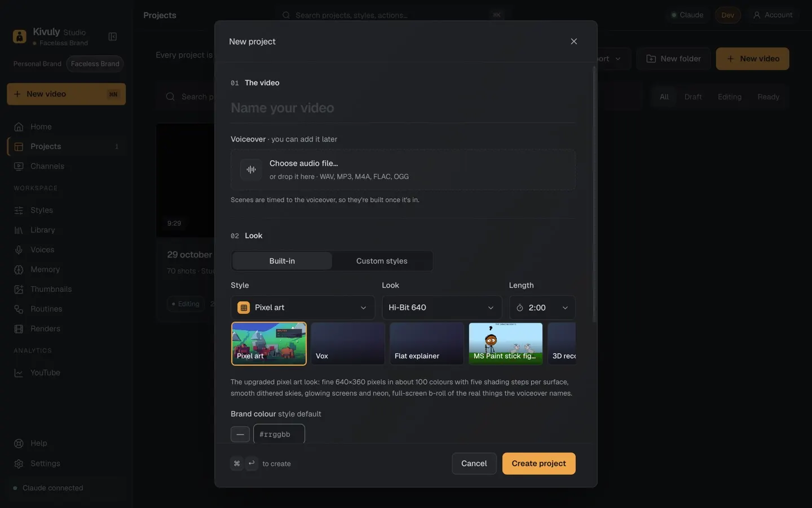This screenshot has width=812, height=508.
Task: Choose the Vox style thumbnail
Action: (348, 344)
